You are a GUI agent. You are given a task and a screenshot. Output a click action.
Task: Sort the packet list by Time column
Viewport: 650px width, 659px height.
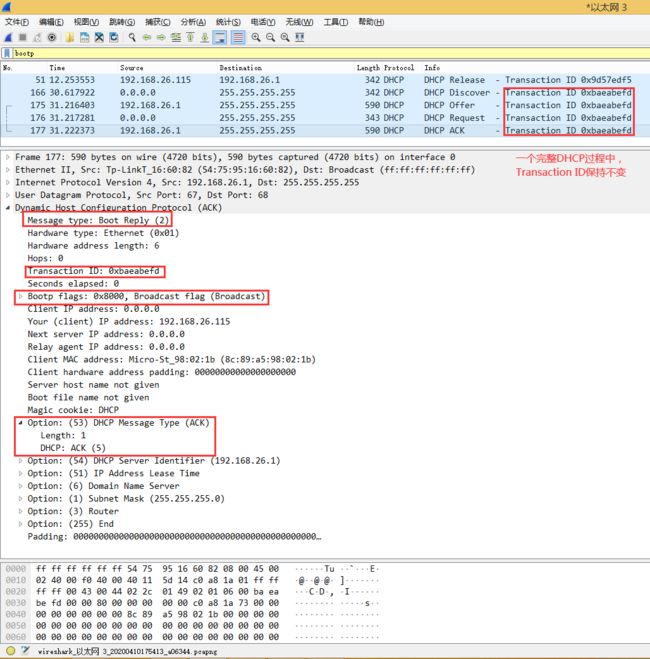tap(57, 68)
